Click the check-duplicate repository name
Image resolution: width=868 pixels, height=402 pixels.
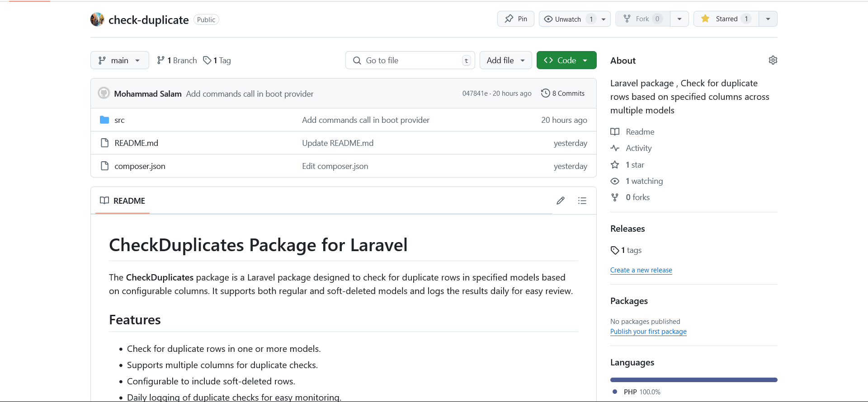(148, 20)
